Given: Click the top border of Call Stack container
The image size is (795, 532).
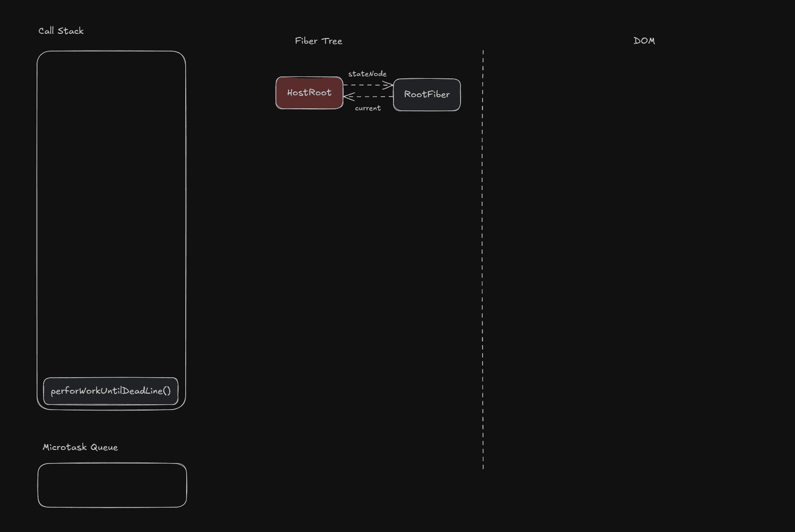Looking at the screenshot, I should click(111, 52).
